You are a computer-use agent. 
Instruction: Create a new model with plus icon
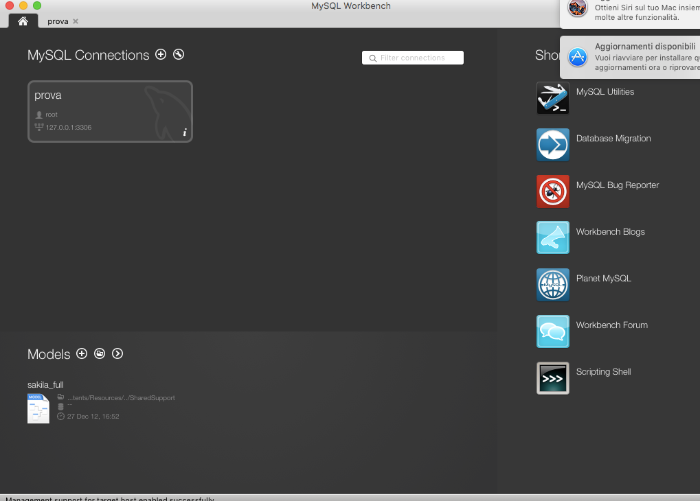tap(82, 354)
